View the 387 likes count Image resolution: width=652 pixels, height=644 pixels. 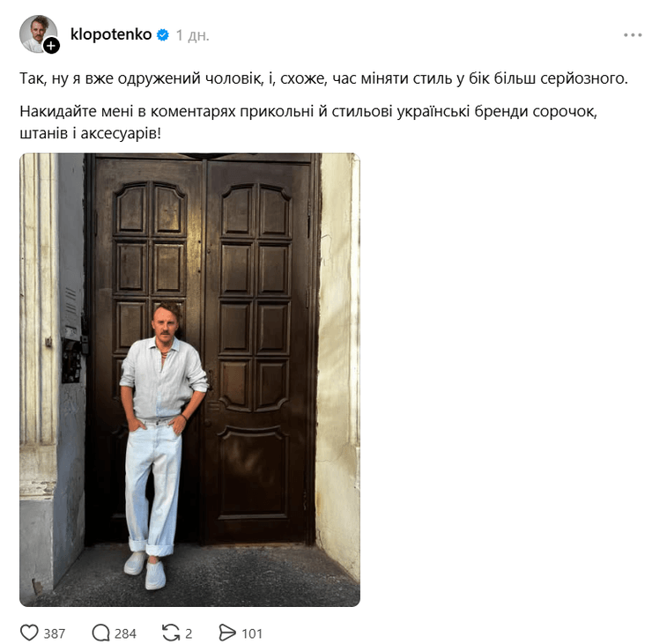click(x=55, y=633)
